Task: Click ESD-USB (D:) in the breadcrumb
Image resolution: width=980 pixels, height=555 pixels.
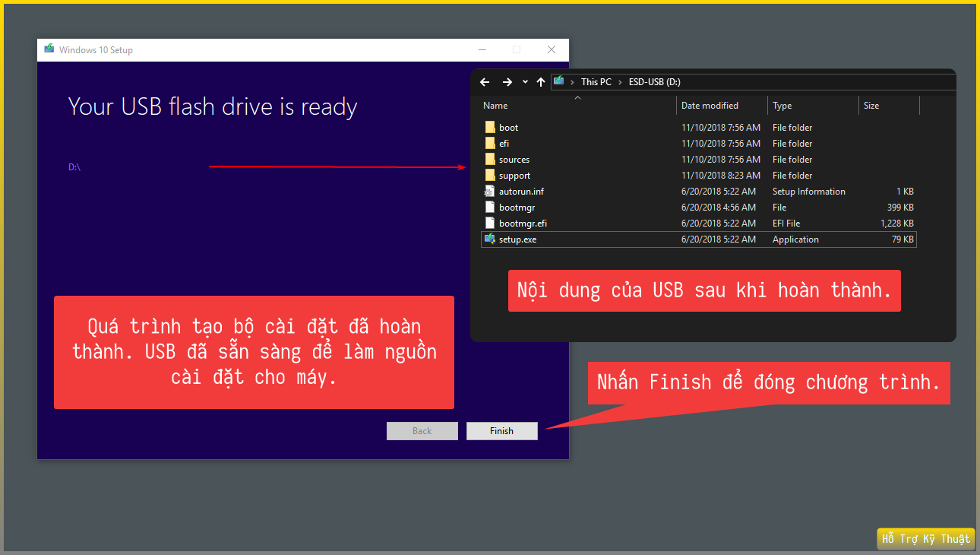Action: point(655,82)
